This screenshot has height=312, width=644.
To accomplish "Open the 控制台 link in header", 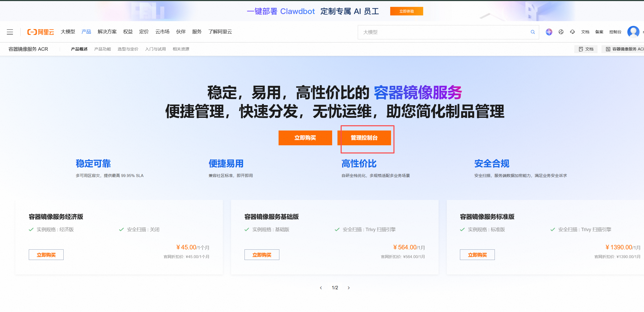I will [x=615, y=32].
